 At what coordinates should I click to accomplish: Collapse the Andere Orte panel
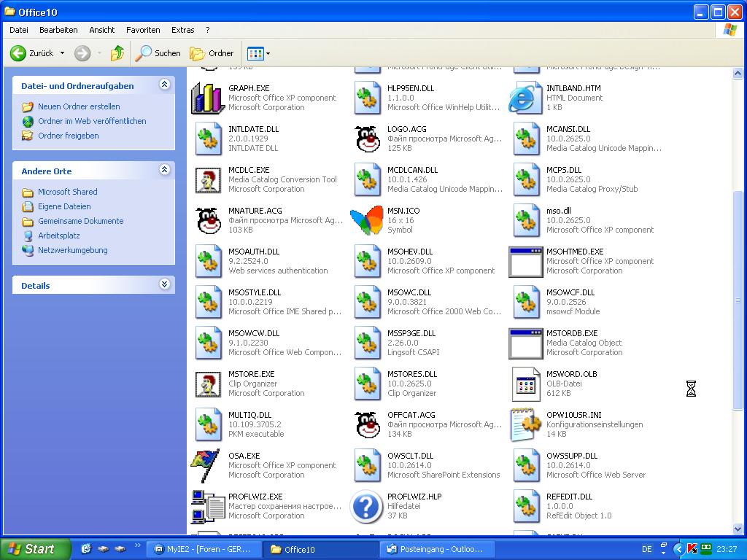coord(164,169)
